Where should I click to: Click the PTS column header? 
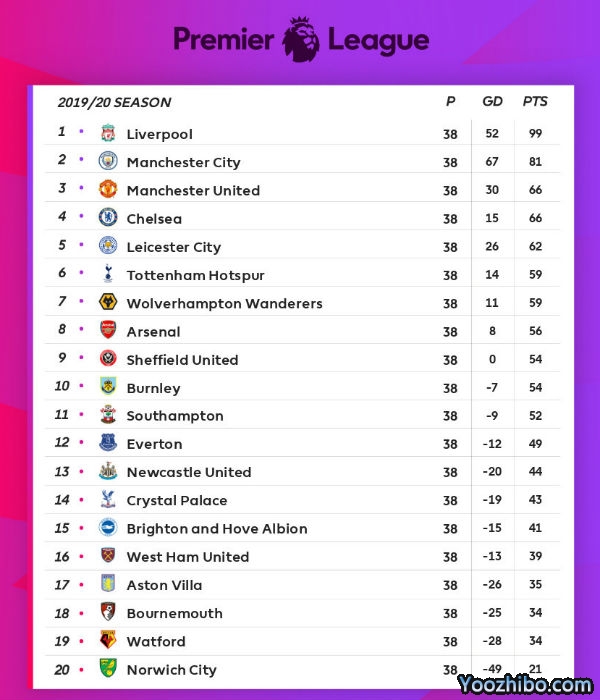535,102
